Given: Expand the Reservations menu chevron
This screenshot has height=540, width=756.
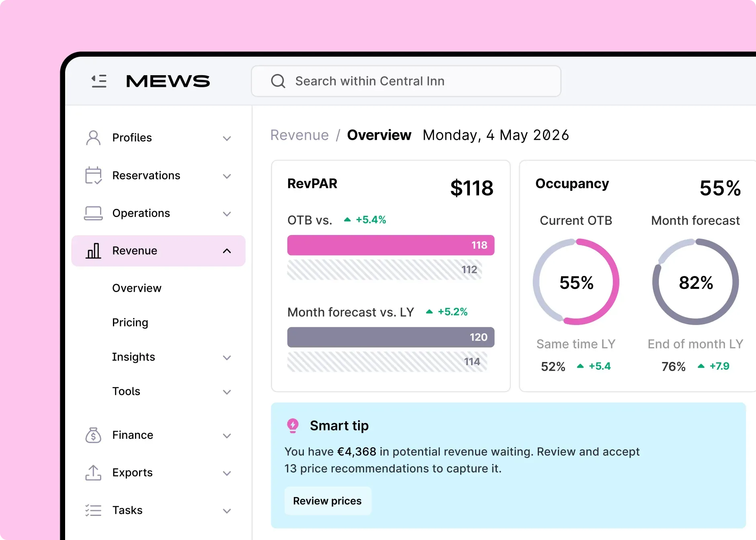Looking at the screenshot, I should pos(227,176).
